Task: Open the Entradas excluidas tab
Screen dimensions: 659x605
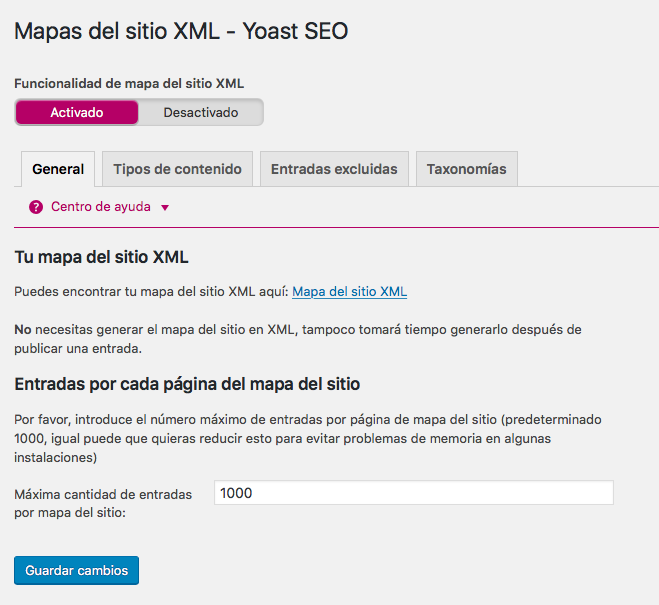Action: tap(334, 169)
